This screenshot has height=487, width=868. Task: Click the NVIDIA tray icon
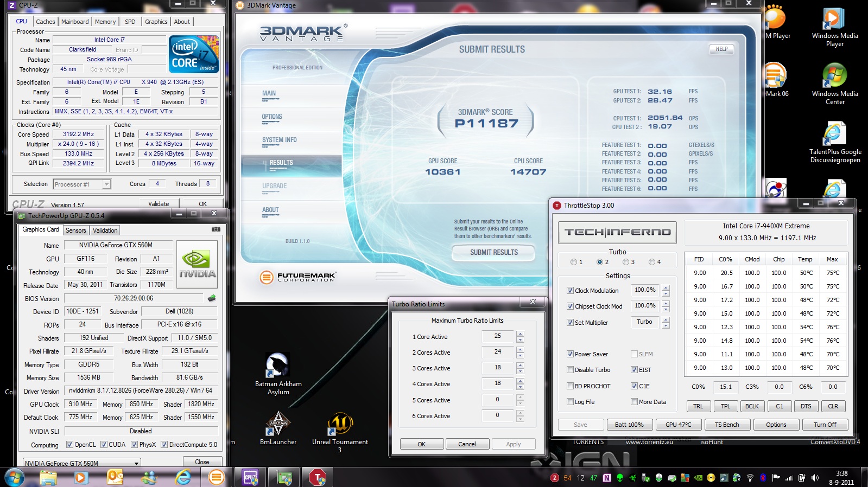pyautogui.click(x=698, y=478)
